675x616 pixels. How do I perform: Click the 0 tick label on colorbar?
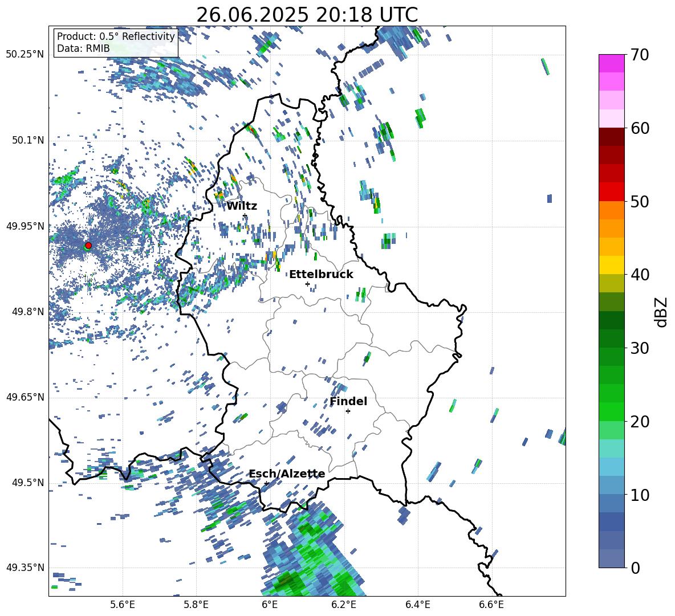point(636,568)
